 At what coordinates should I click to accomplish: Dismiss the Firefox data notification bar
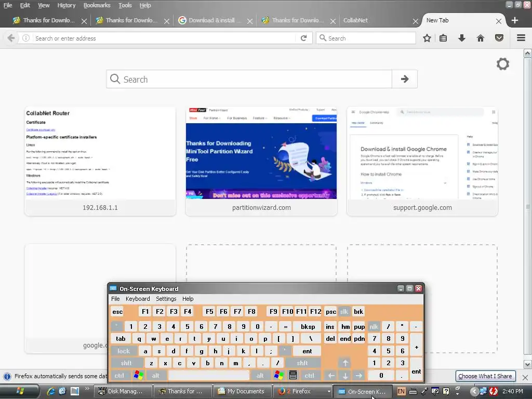click(x=525, y=377)
